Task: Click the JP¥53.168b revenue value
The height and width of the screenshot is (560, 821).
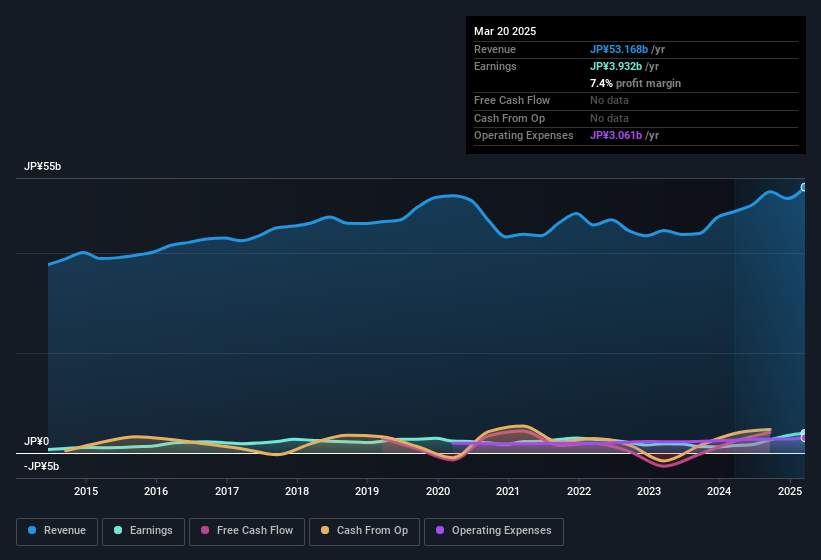Action: (619, 49)
